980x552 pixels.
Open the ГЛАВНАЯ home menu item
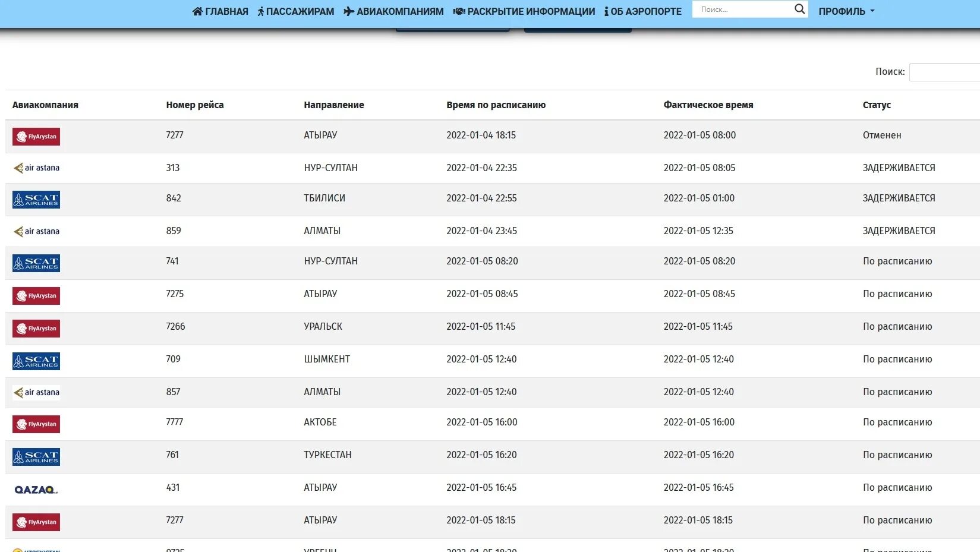pyautogui.click(x=220, y=11)
